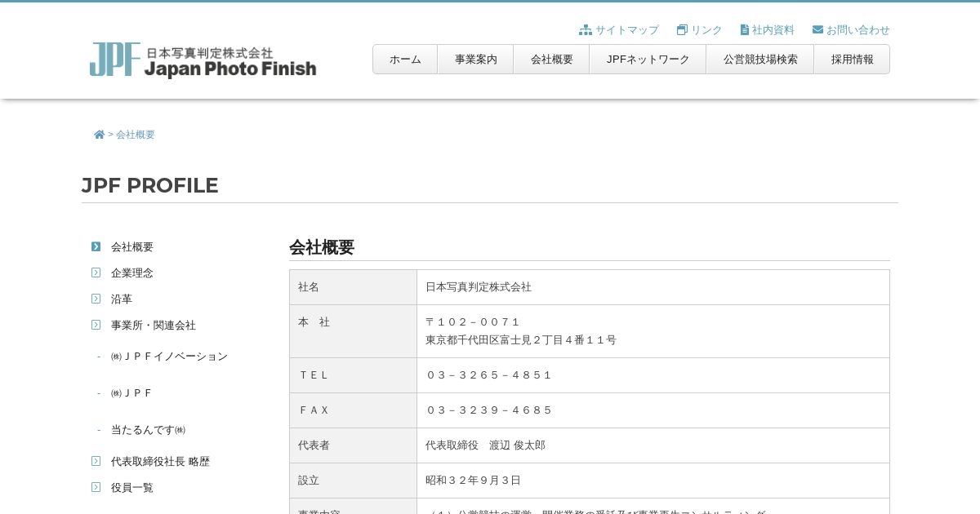Image resolution: width=980 pixels, height=514 pixels.
Task: Click 代表取締役 渡辺 俊太郎 cell
Action: [653, 445]
